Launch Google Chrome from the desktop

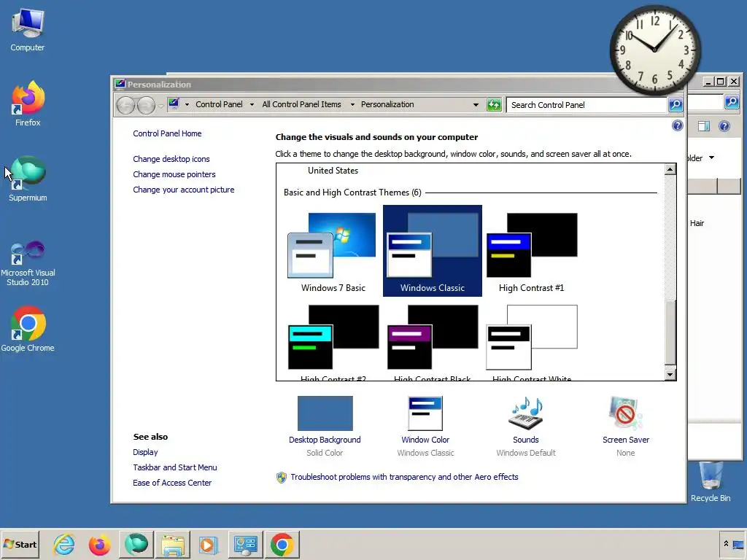28,330
